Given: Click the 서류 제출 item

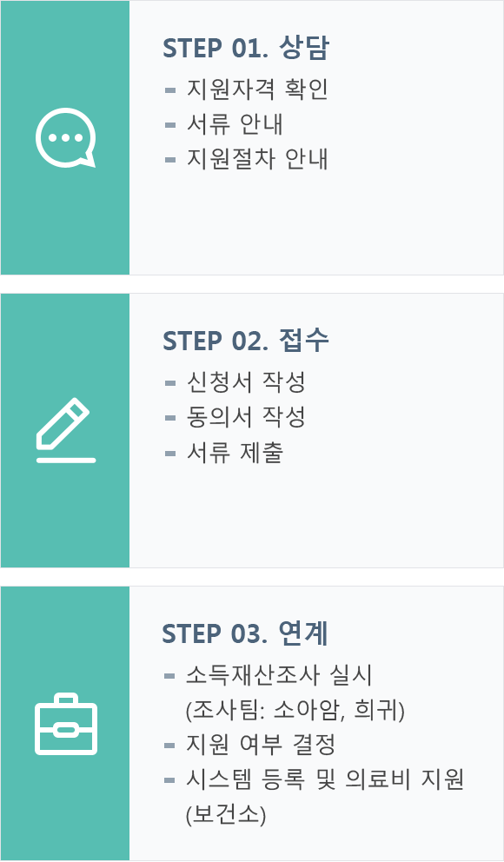Looking at the screenshot, I should (235, 453).
